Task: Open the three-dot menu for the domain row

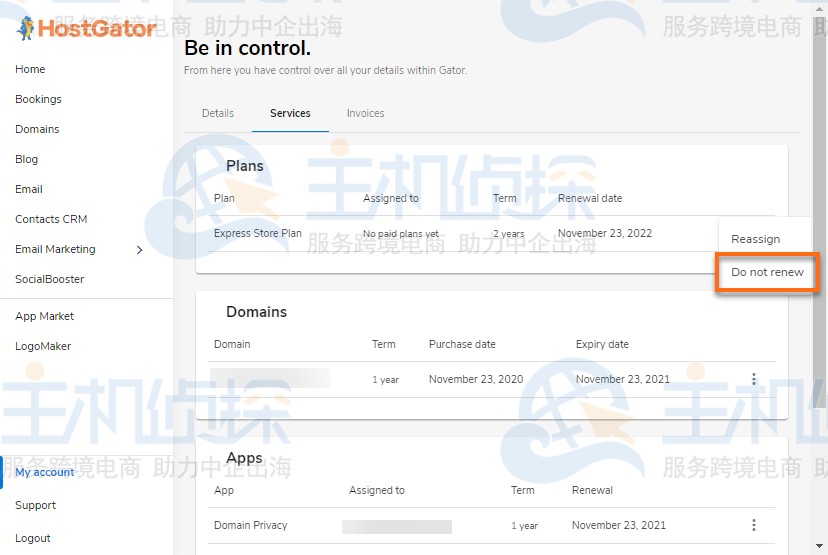Action: 754,379
